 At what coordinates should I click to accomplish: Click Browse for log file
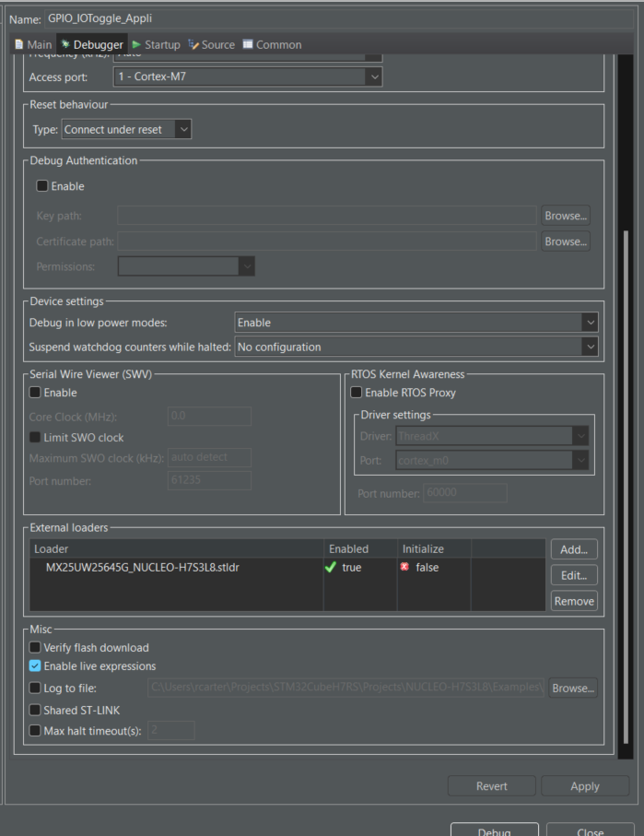pyautogui.click(x=573, y=688)
